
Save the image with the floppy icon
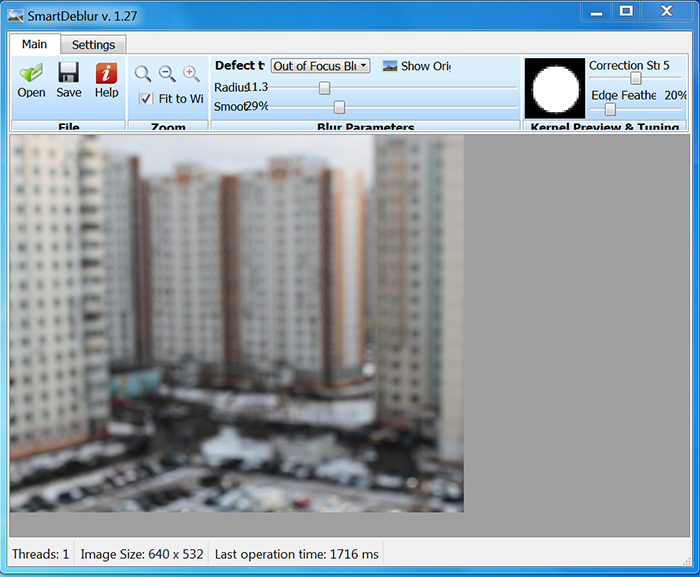coord(68,72)
